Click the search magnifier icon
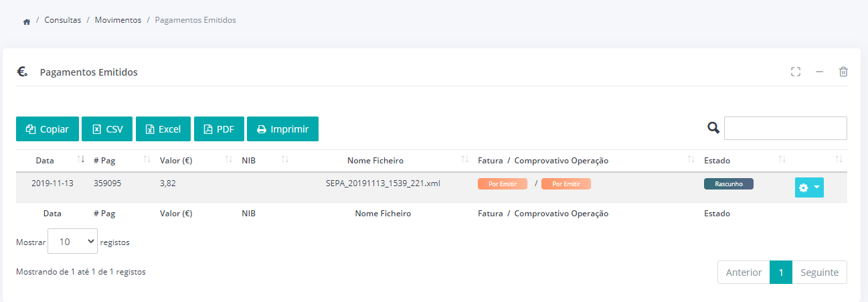The height and width of the screenshot is (302, 868). click(713, 128)
